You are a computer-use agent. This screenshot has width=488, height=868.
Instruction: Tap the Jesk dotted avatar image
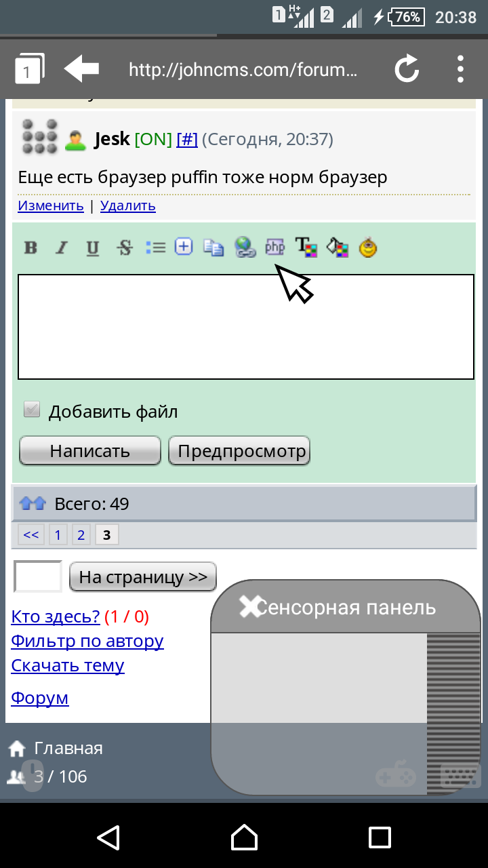39,137
